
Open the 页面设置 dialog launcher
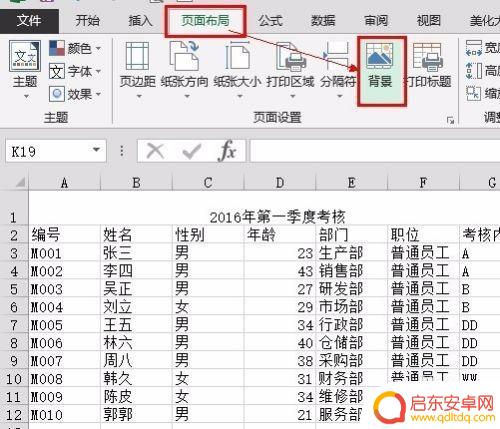click(x=450, y=120)
